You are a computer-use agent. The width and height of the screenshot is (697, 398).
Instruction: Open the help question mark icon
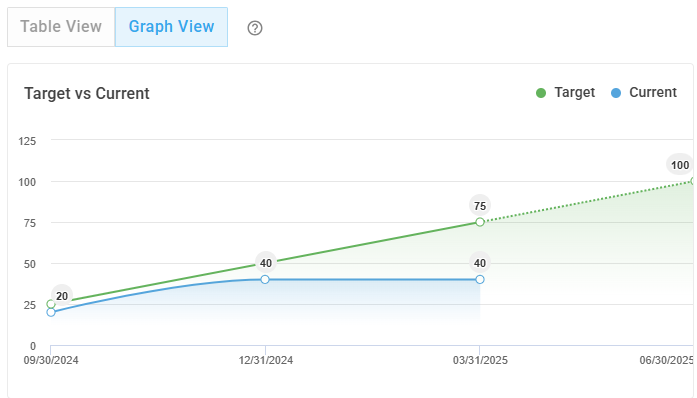255,28
